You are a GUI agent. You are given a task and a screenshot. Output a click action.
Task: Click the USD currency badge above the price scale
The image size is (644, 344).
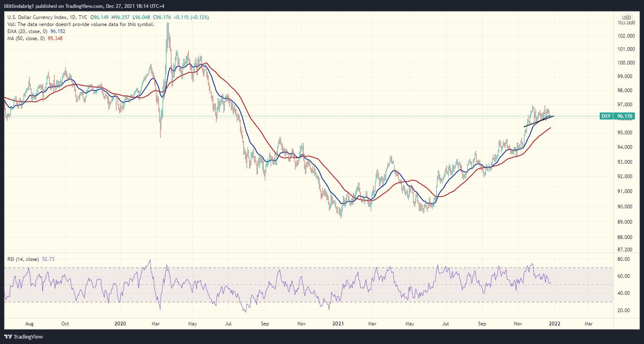626,17
